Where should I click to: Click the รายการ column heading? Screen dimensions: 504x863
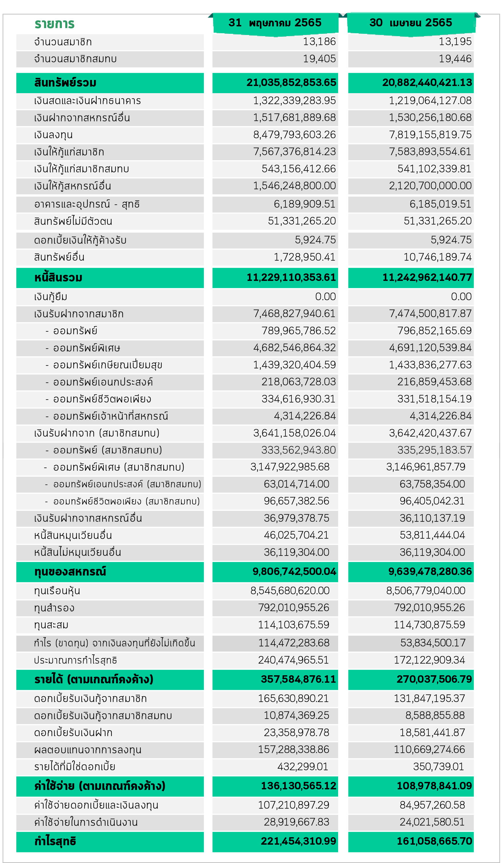coord(54,24)
